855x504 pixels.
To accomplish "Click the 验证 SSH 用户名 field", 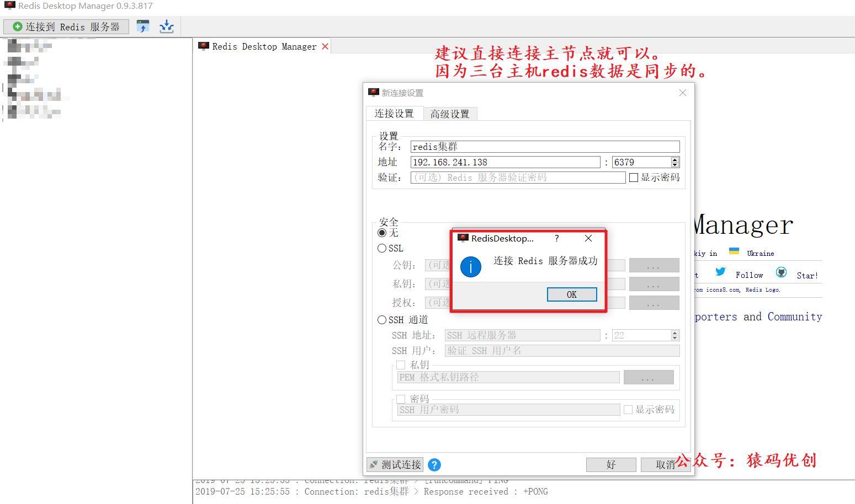I will tap(562, 351).
